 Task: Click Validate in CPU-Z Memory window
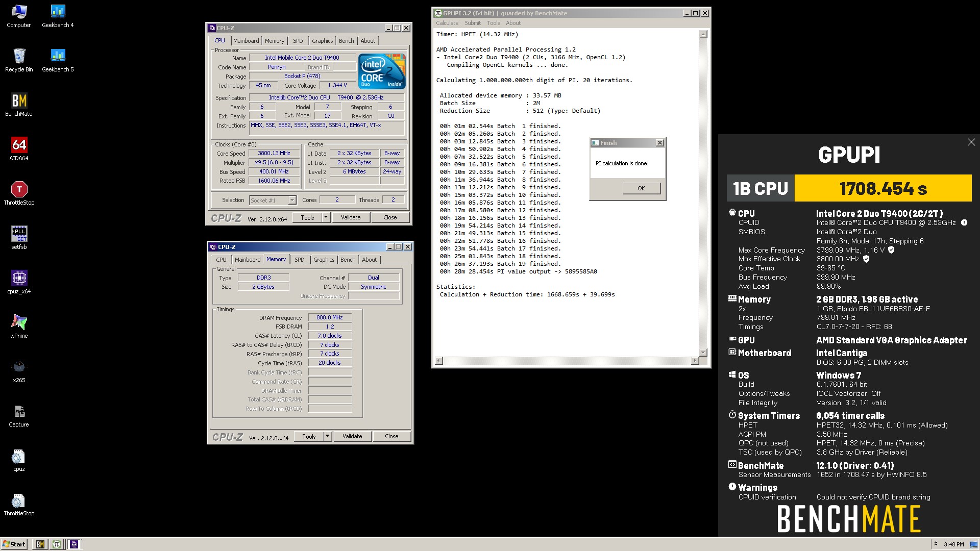[352, 436]
